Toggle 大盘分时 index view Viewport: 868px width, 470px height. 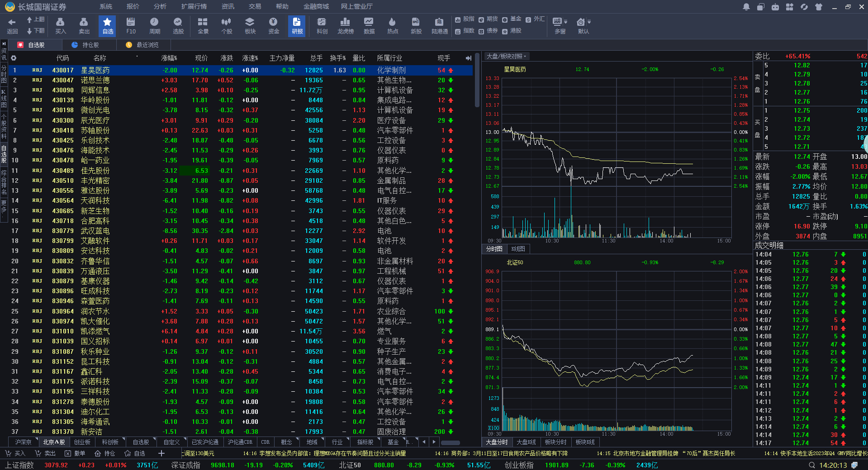tap(497, 442)
